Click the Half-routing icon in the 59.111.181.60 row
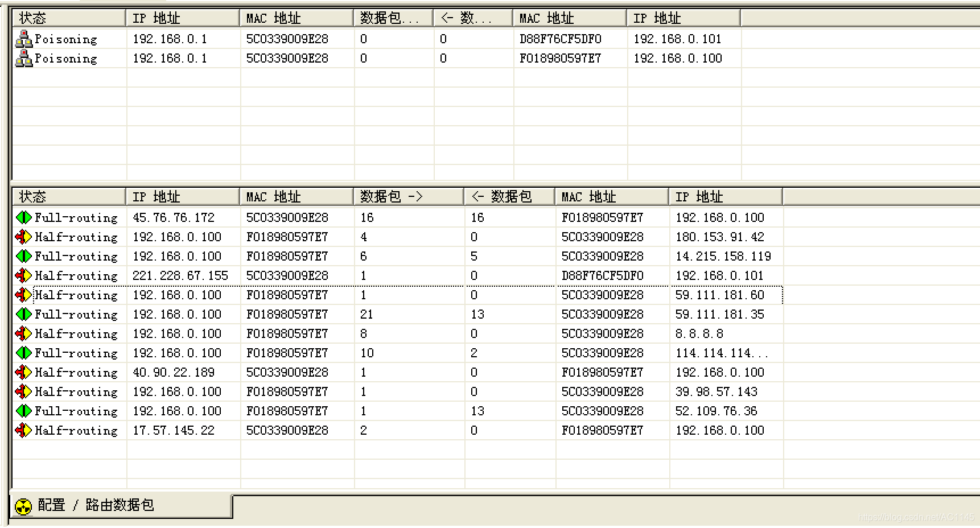This screenshot has width=980, height=528. pyautogui.click(x=24, y=295)
